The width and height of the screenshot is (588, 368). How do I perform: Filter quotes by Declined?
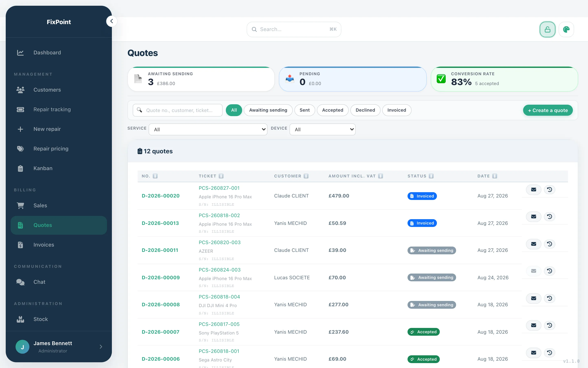pos(365,110)
